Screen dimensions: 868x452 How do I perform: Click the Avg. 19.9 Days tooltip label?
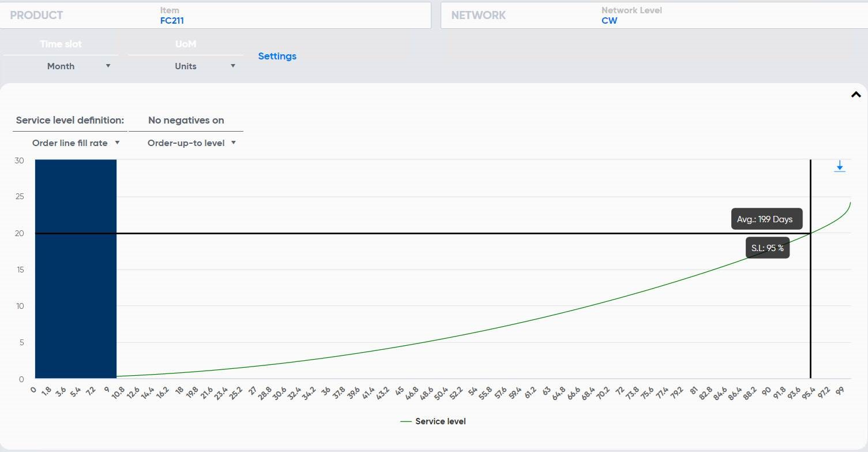click(765, 219)
